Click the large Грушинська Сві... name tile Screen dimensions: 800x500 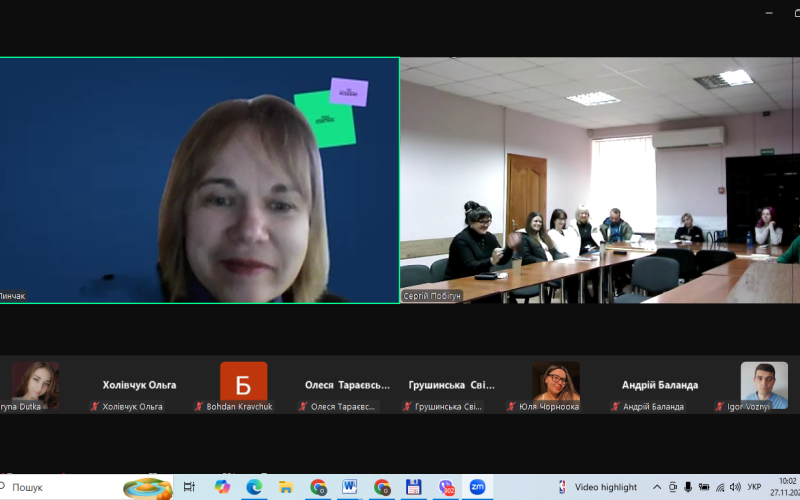coord(452,385)
